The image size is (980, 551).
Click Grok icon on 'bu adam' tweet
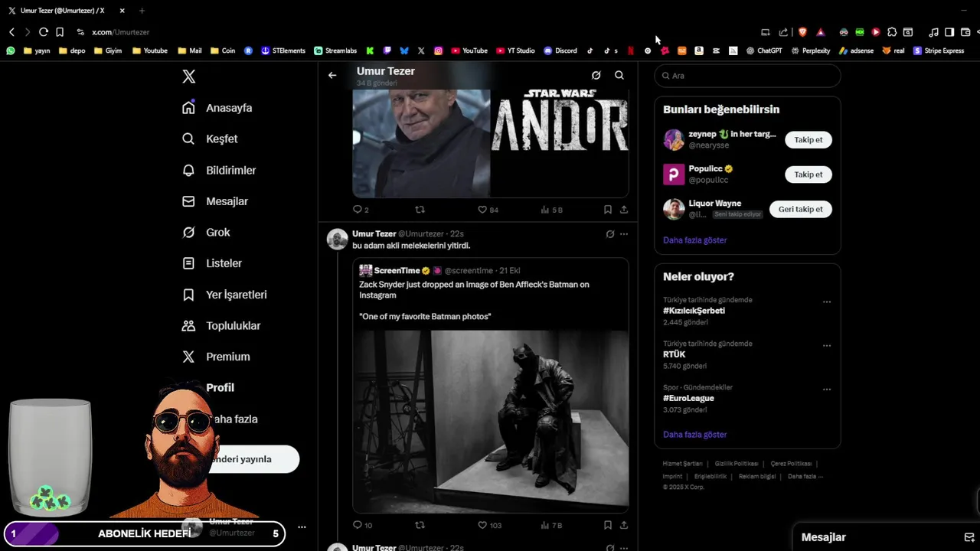click(x=610, y=234)
